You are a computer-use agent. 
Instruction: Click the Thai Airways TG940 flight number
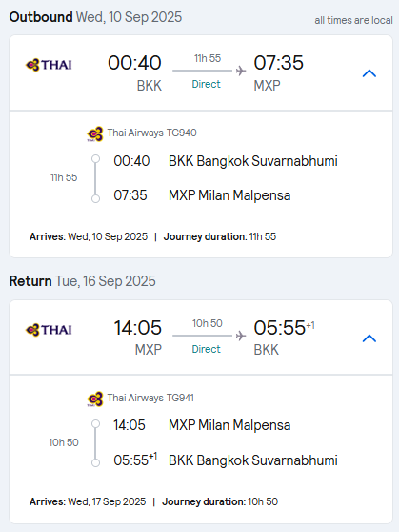click(151, 133)
